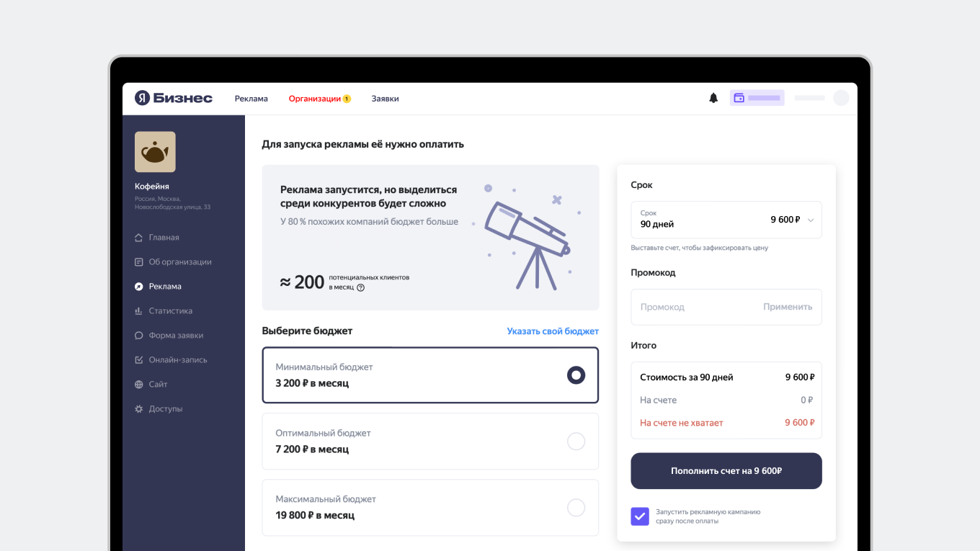This screenshot has height=551, width=980.
Task: Open notifications bell
Action: click(x=713, y=98)
